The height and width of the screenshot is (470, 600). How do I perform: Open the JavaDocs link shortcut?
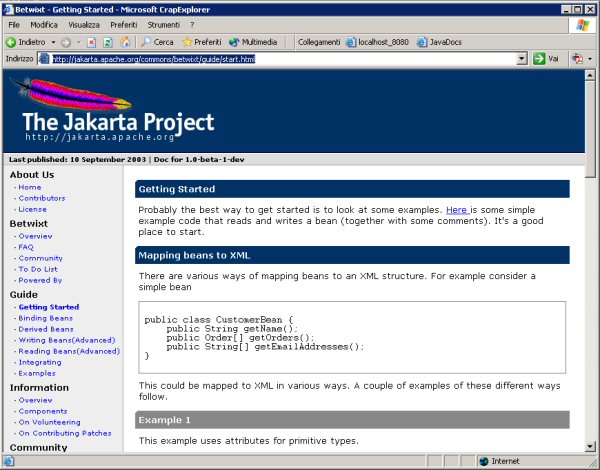439,42
